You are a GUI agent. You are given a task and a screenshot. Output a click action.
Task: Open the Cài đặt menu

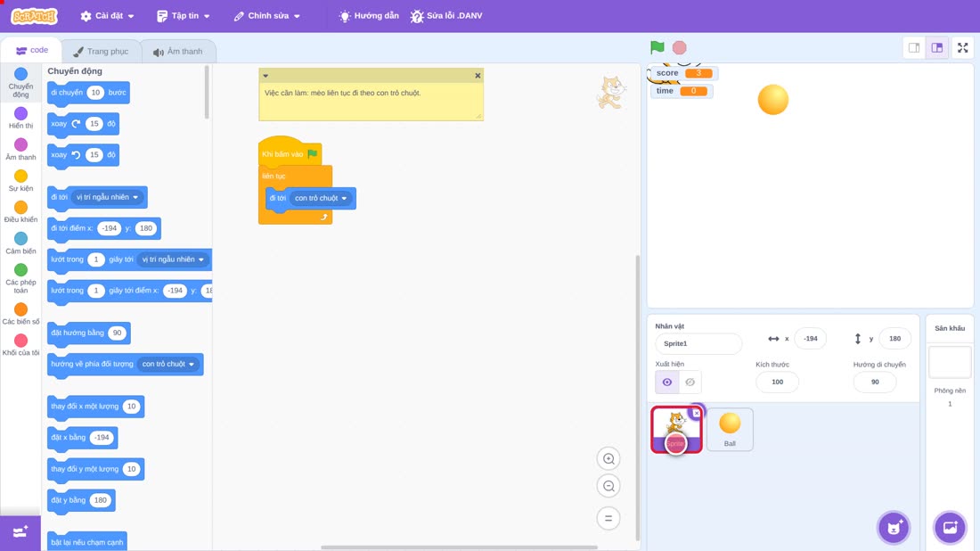[x=108, y=16]
